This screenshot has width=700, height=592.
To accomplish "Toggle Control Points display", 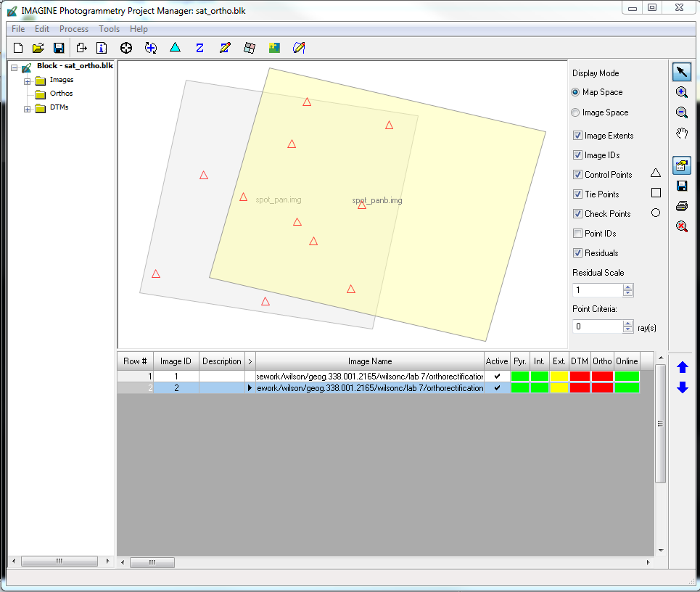I will pos(577,175).
